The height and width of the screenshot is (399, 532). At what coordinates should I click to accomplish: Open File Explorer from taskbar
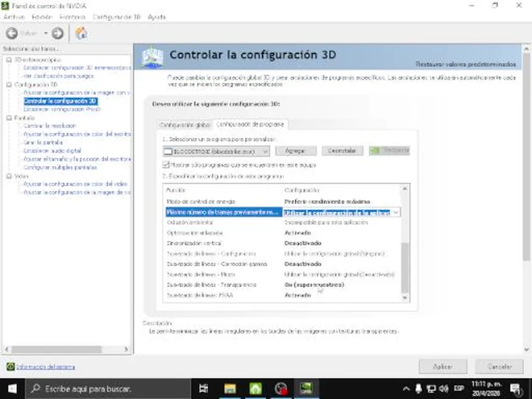click(229, 389)
